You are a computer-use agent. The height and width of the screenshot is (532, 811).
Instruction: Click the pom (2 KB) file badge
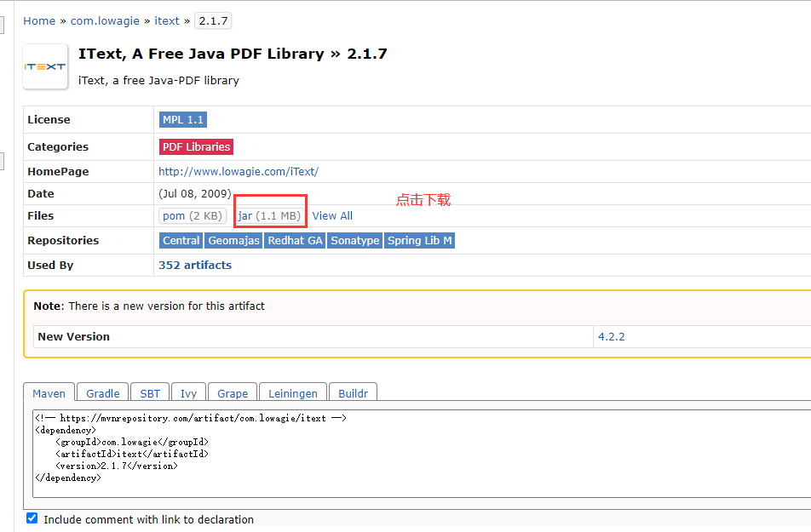click(192, 215)
